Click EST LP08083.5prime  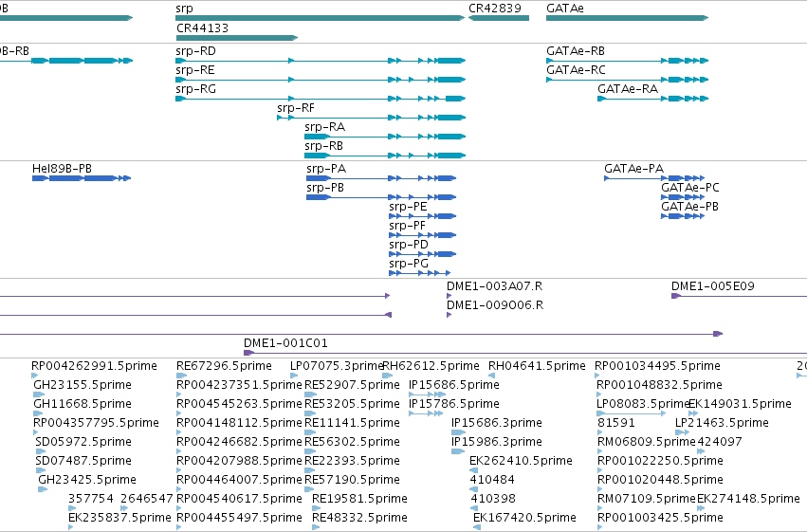point(632,414)
